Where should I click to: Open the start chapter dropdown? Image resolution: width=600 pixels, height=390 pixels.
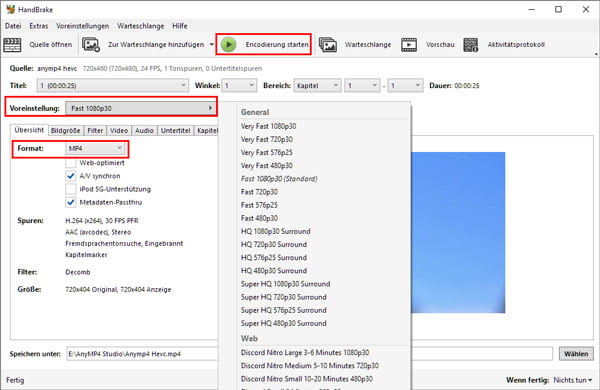click(362, 85)
